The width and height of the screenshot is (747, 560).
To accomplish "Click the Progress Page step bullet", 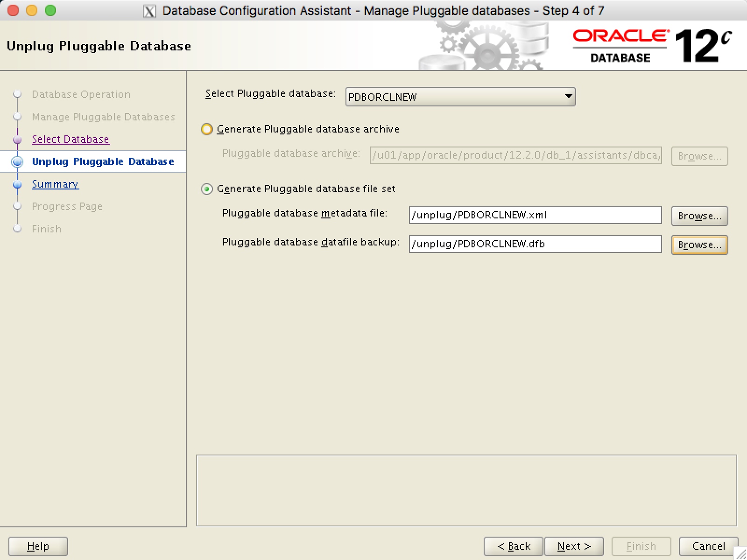I will [18, 206].
